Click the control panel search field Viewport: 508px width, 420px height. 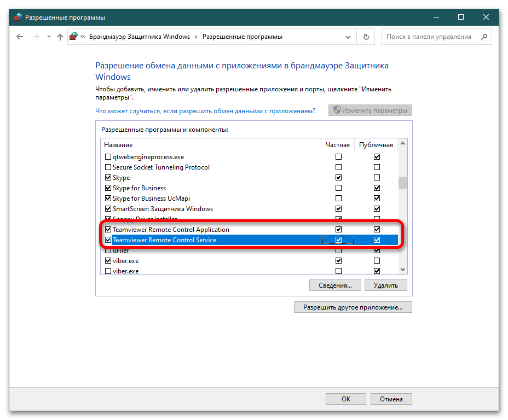coord(430,37)
